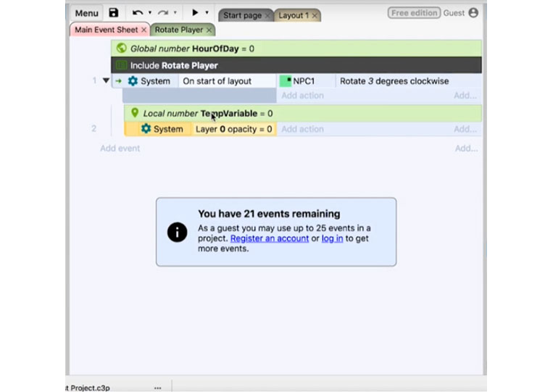Preview the project with play button
Screen dimensions: 553x392
195,13
